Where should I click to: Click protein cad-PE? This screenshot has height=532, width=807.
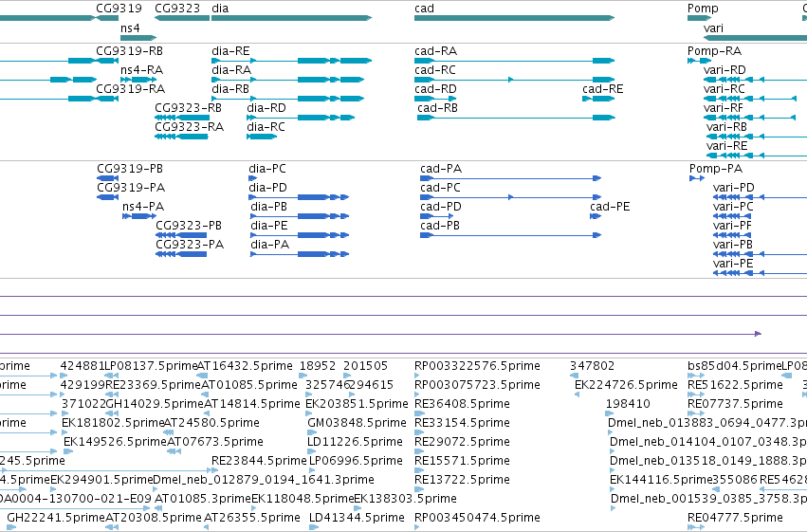(x=610, y=207)
